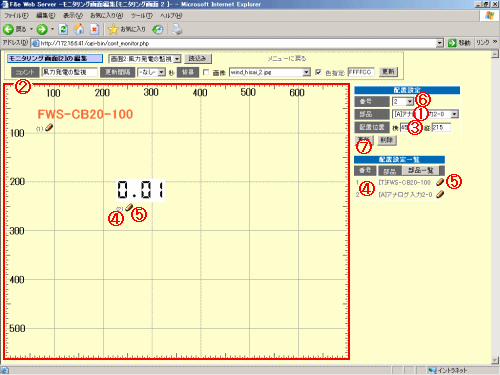Toggle the 画像 background image checkbox
Screen dimensions: 500x375
206,72
